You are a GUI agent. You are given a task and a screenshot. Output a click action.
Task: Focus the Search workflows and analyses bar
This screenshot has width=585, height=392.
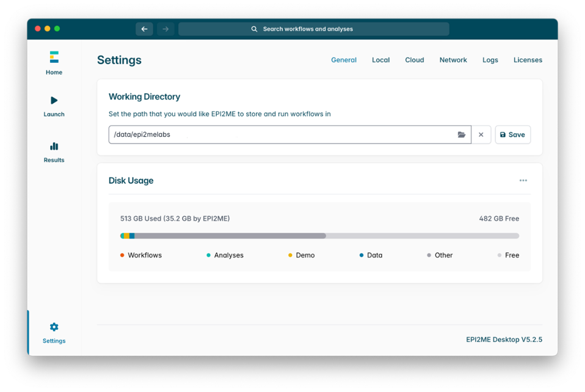314,29
